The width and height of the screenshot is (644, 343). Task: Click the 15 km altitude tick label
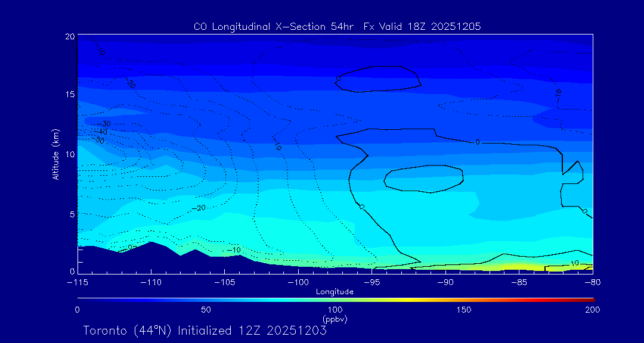coord(69,94)
